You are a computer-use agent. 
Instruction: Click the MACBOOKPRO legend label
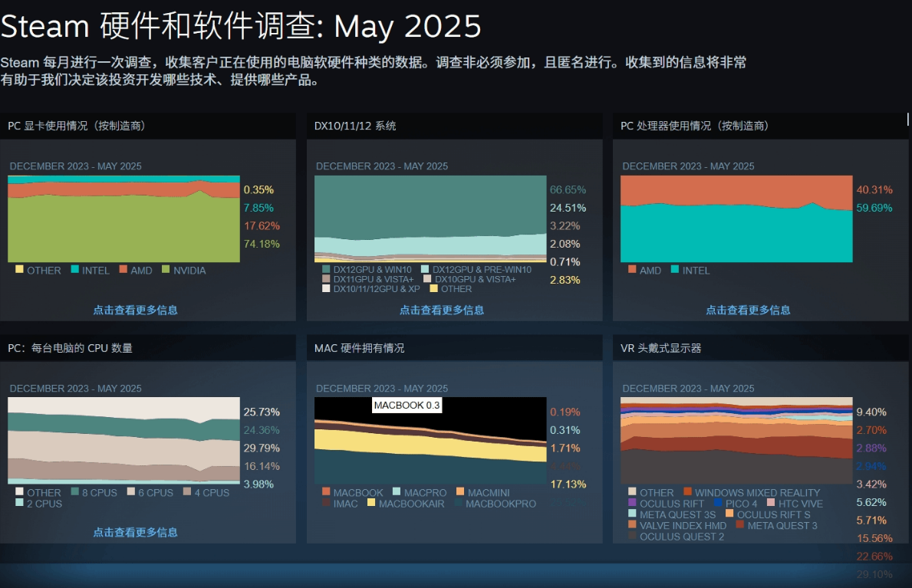[501, 504]
